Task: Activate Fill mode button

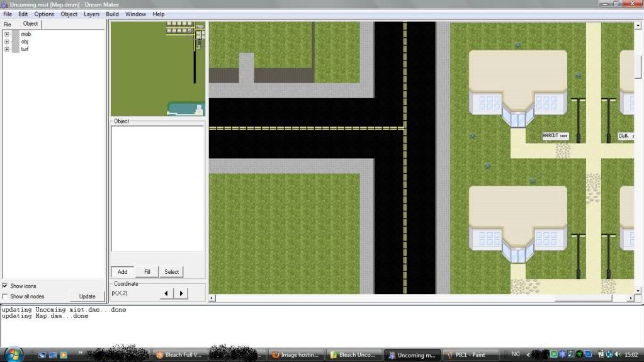Action: click(x=147, y=272)
